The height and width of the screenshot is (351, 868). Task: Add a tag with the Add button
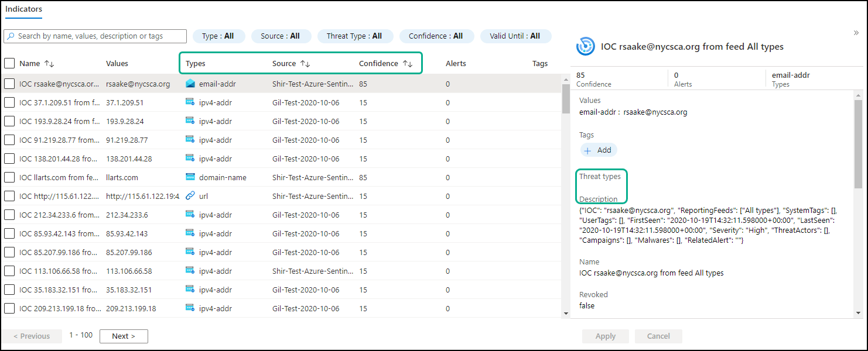[x=598, y=150]
